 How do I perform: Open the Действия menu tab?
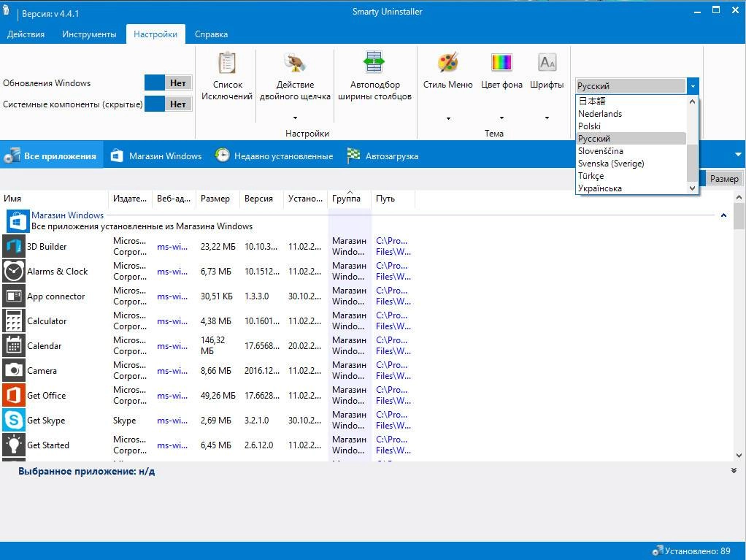click(x=26, y=34)
